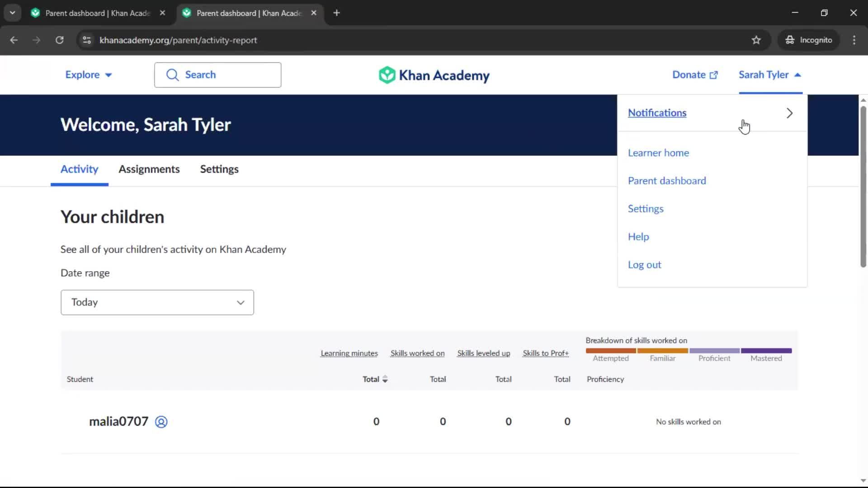Click the Proficiency column label
The width and height of the screenshot is (868, 488).
pos(605,380)
